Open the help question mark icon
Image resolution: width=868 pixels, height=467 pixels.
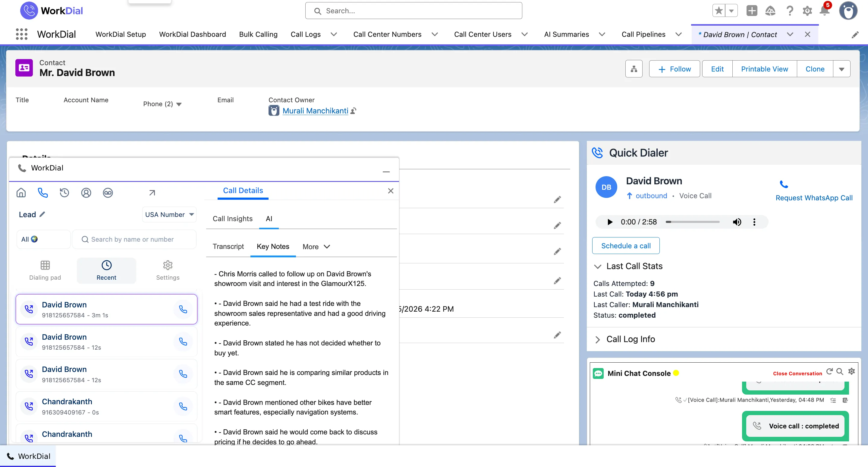tap(790, 11)
